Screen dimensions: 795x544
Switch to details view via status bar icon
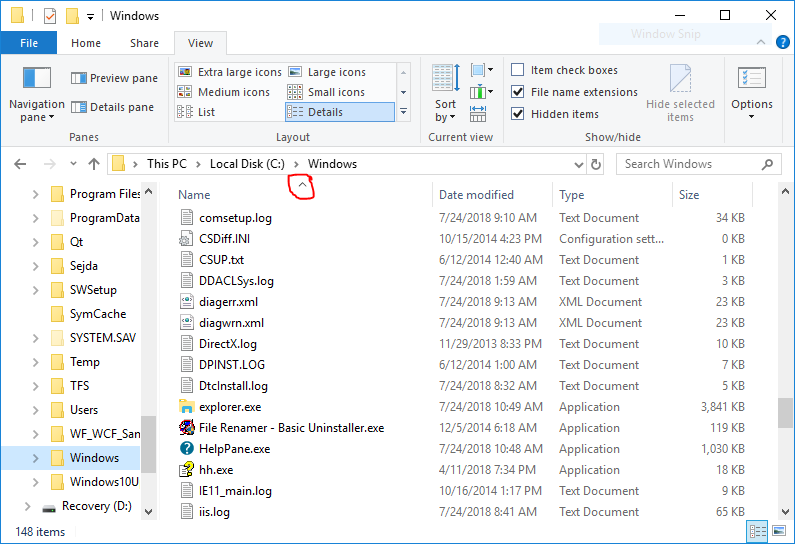[757, 531]
